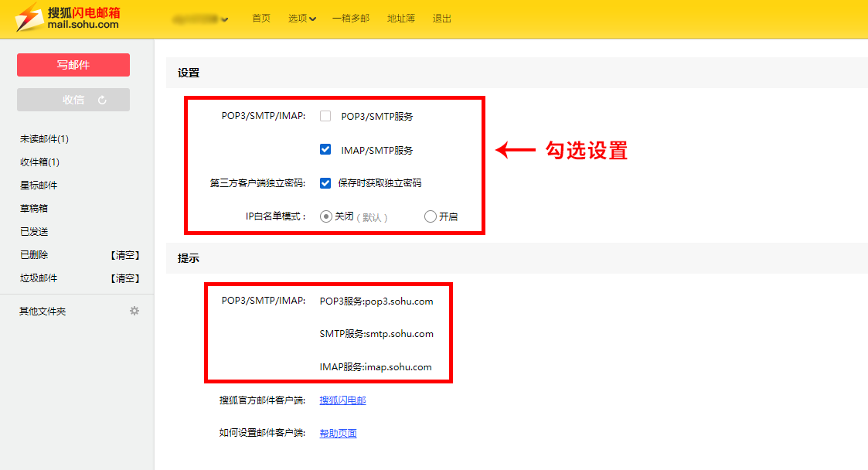
Task: Click the red 写邮件 compose button
Action: point(73,65)
